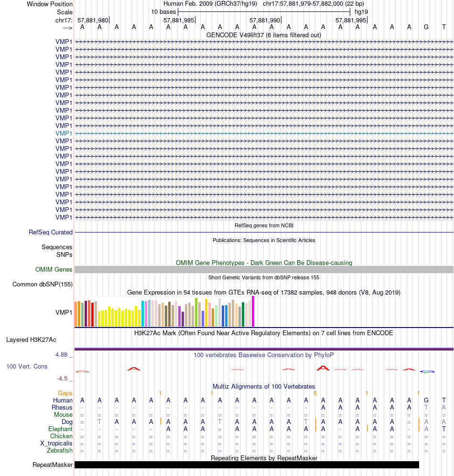Image resolution: width=454 pixels, height=476 pixels.
Task: Open the H3K27Ac Mark track title
Action: (264, 333)
